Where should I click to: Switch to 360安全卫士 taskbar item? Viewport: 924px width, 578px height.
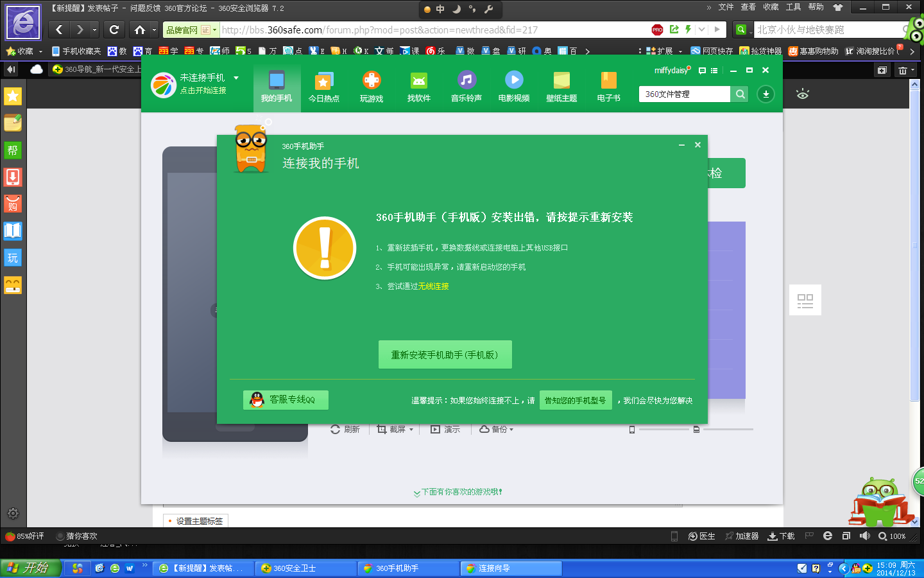click(x=306, y=568)
